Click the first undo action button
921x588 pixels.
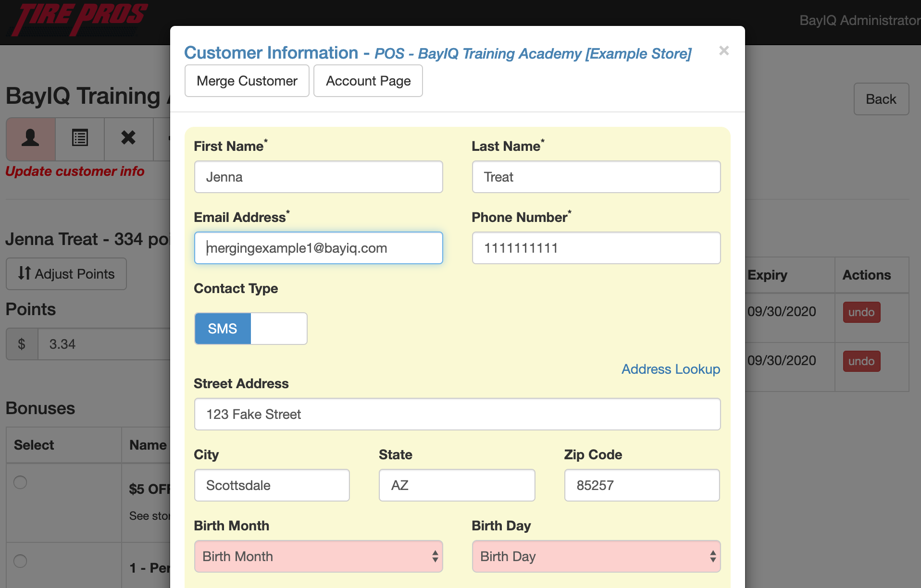(861, 312)
